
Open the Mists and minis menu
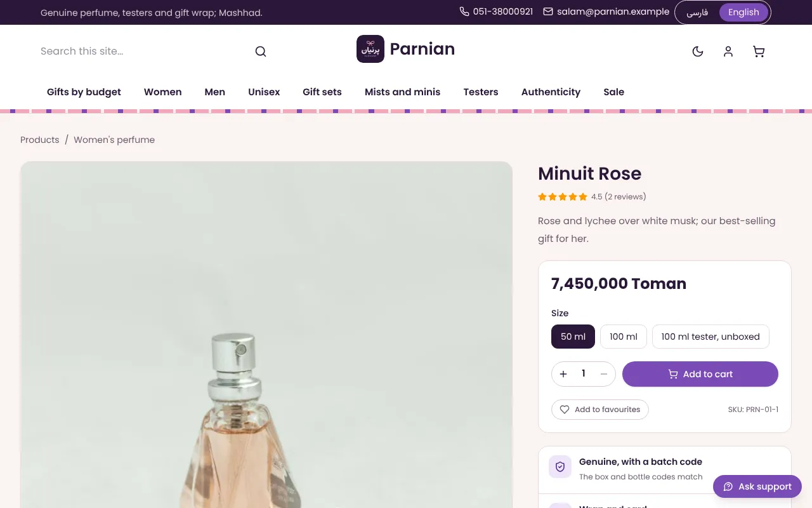click(x=402, y=92)
